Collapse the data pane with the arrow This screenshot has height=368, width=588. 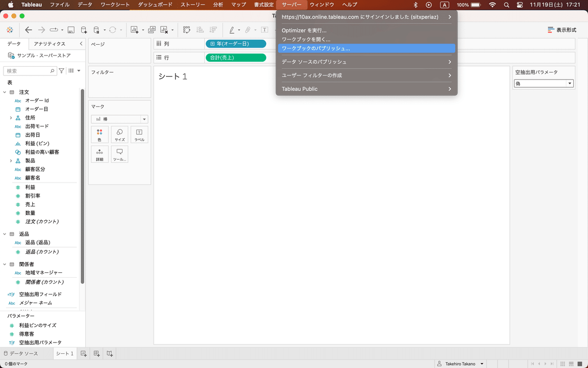[x=80, y=44]
